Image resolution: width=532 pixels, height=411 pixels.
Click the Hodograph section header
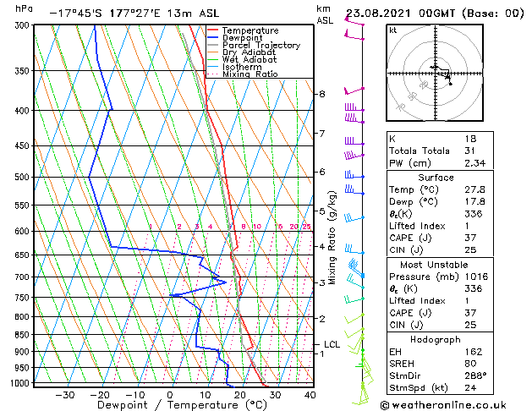(x=436, y=340)
